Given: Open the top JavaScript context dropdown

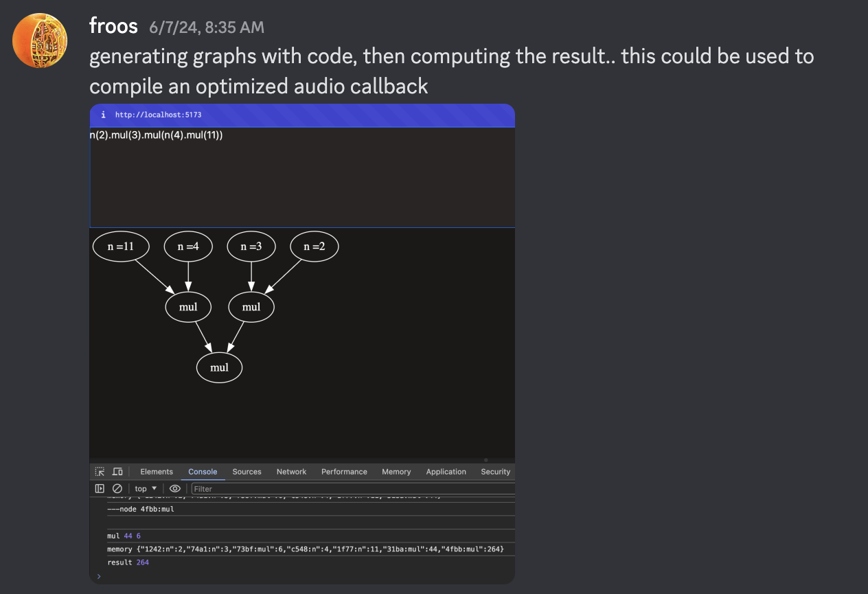Looking at the screenshot, I should tap(146, 488).
